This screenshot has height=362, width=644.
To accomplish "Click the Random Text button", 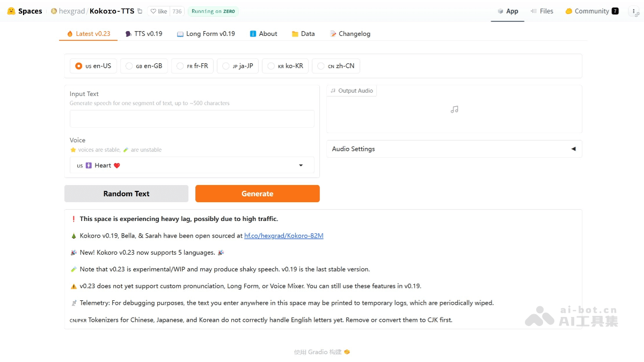I will click(x=126, y=194).
